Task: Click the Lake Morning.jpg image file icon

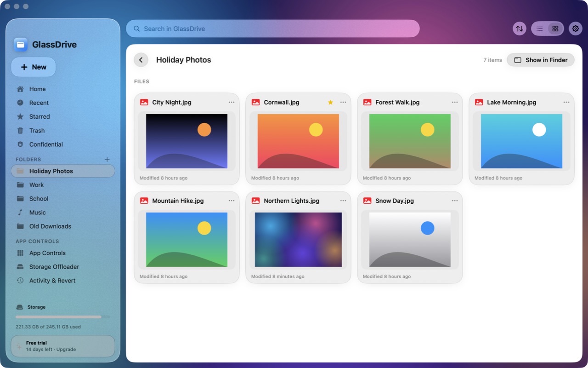Action: click(x=479, y=103)
